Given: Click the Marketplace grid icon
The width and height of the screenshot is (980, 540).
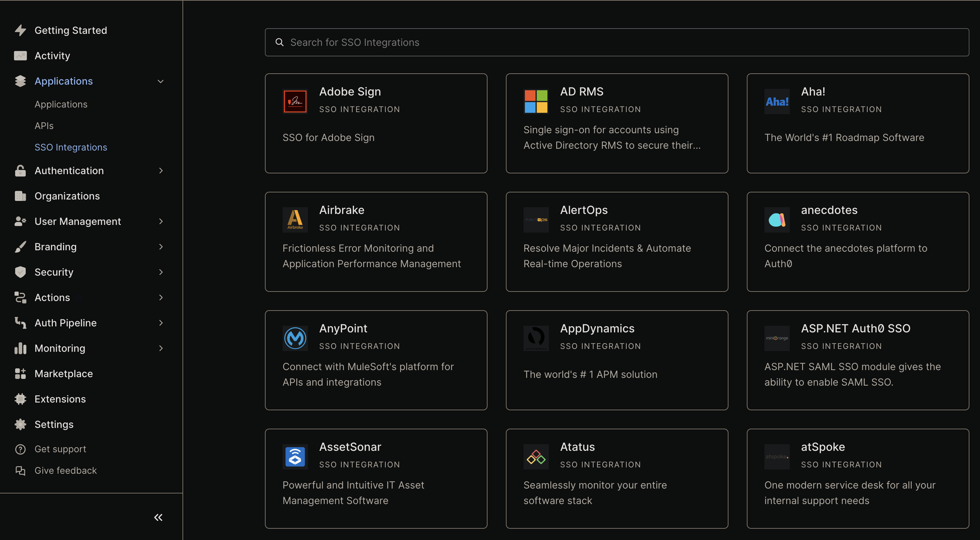Looking at the screenshot, I should [20, 373].
